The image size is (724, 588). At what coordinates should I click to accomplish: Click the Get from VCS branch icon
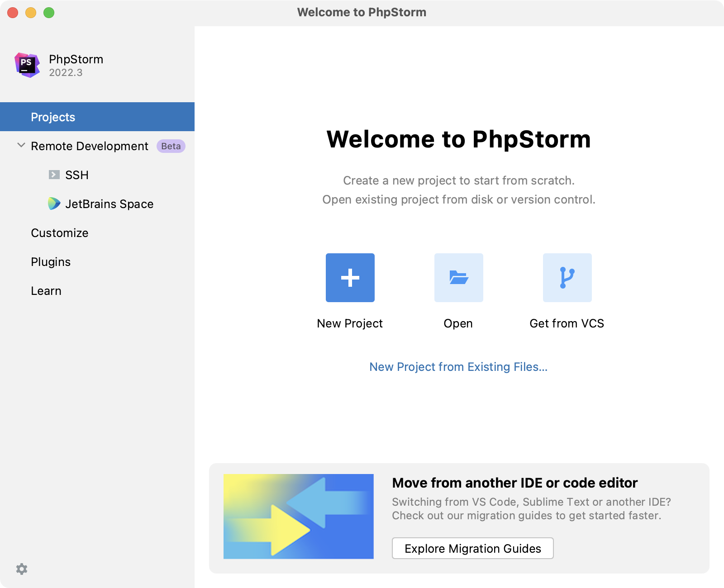tap(567, 278)
